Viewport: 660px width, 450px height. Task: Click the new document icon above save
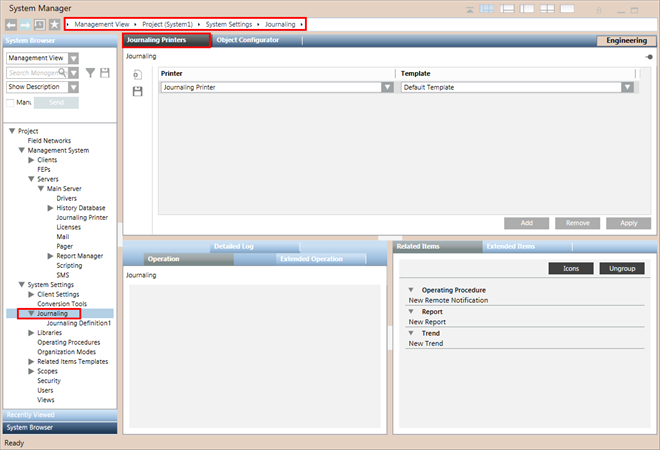tap(138, 75)
